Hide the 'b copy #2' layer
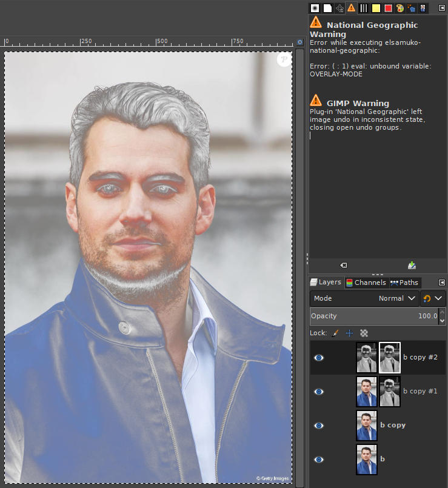Image resolution: width=448 pixels, height=488 pixels. [x=319, y=358]
